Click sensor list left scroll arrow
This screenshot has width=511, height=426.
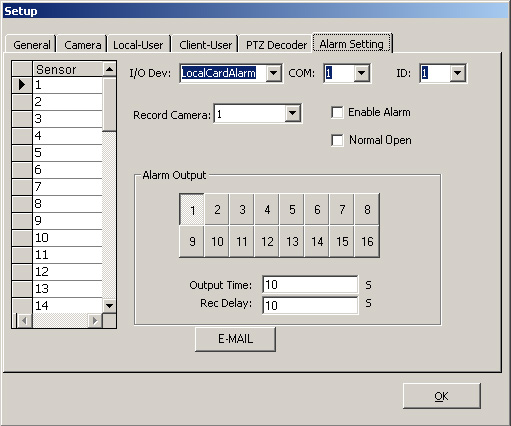pos(24,321)
